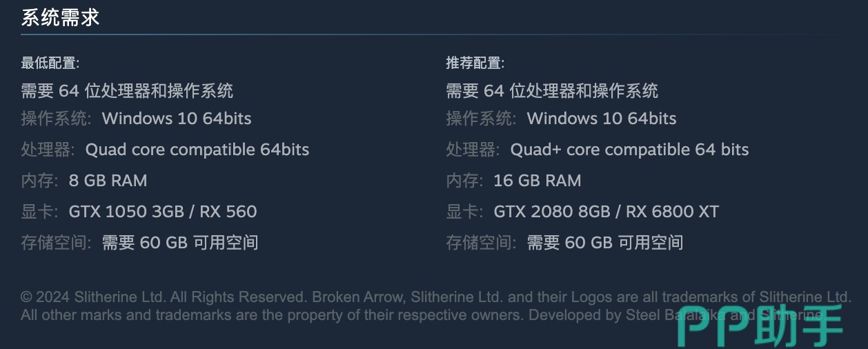Click the Quad core compatible 64bits text

click(x=197, y=150)
